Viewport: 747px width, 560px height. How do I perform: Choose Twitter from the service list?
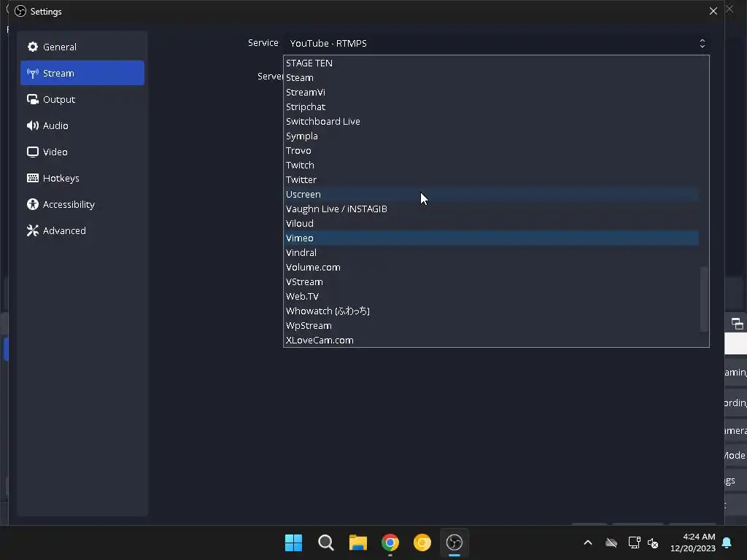click(492, 179)
